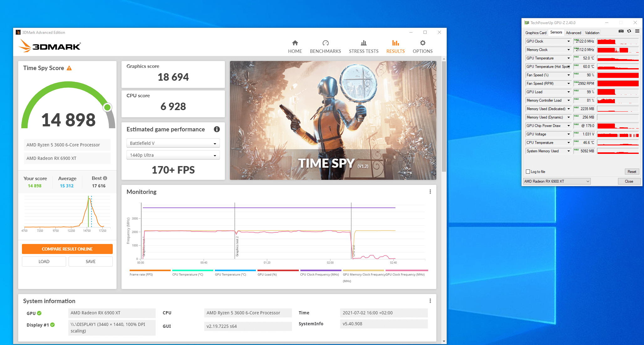Click the Frame rate (FPS) legend swatch
Viewport: 644px width, 345px height.
150,270
